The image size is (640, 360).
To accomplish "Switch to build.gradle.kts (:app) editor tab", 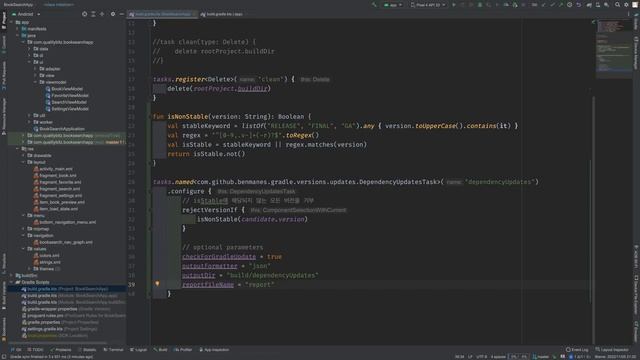I will tap(222, 14).
